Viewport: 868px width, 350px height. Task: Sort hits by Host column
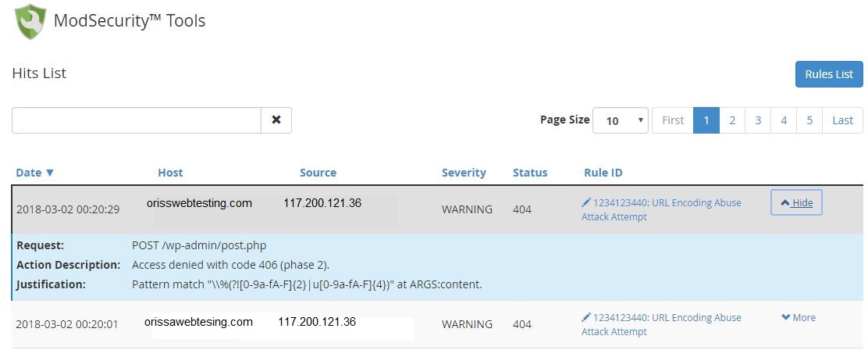pyautogui.click(x=170, y=173)
